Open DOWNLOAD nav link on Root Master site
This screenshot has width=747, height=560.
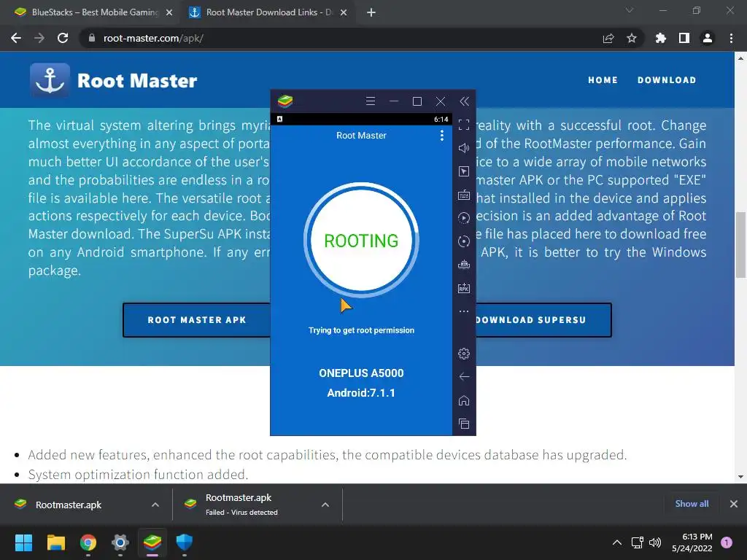(x=667, y=80)
